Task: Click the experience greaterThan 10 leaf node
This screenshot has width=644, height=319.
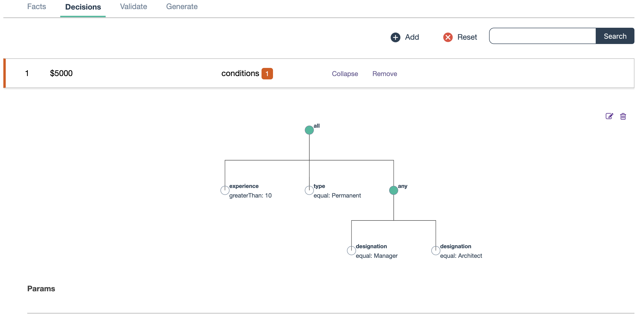Action: pos(225,189)
